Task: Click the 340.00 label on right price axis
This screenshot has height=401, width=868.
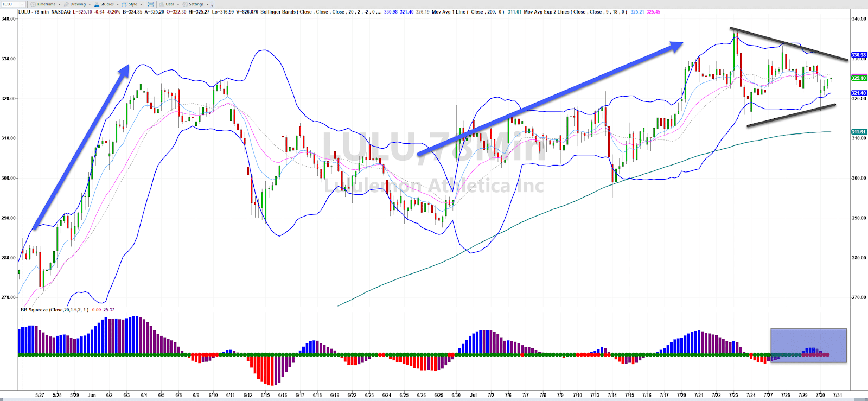Action: coord(859,18)
